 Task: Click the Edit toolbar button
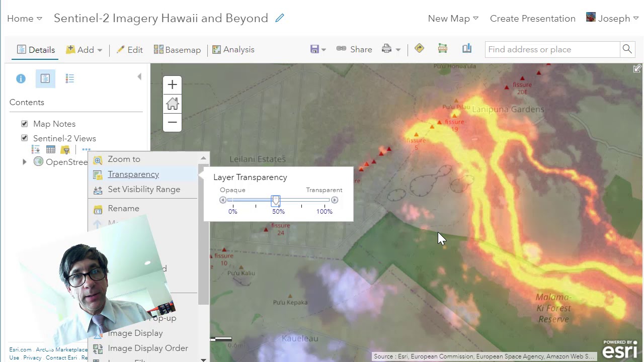tap(130, 50)
